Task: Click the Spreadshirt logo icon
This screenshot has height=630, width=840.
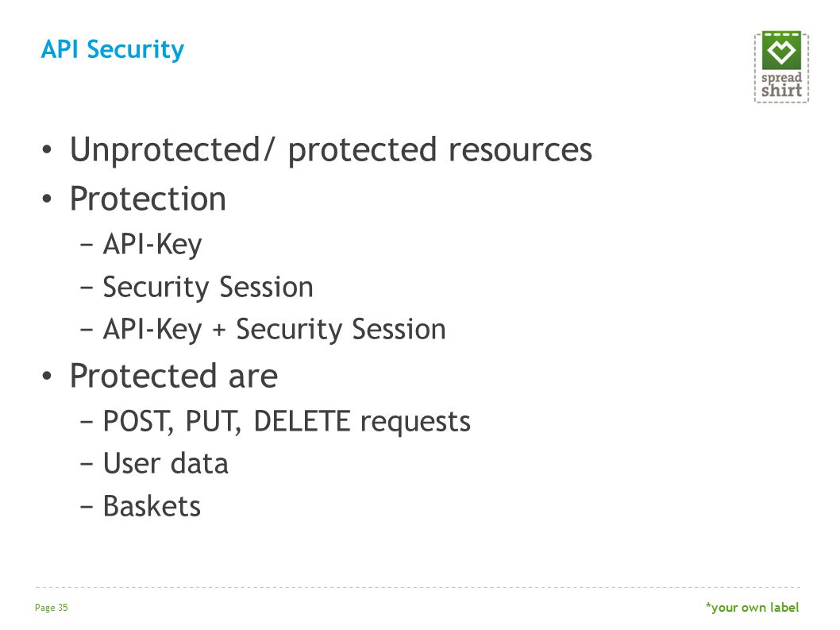Action: point(781,67)
